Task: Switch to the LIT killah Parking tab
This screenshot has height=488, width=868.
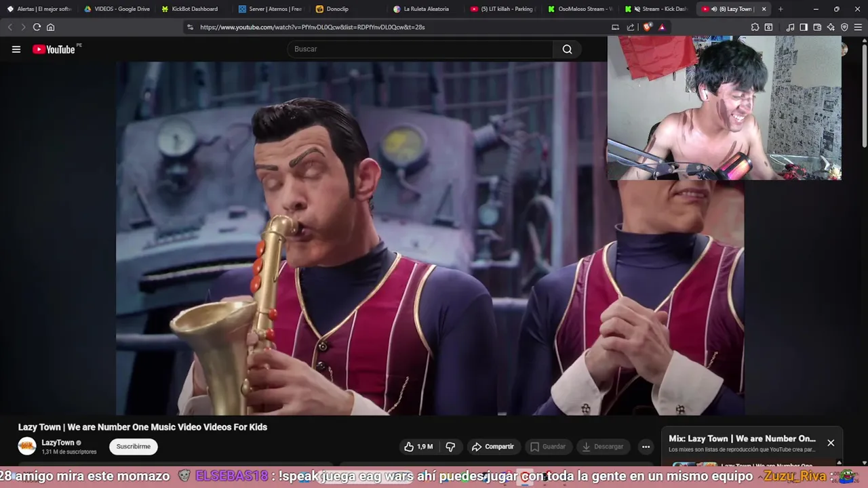Action: pos(502,9)
